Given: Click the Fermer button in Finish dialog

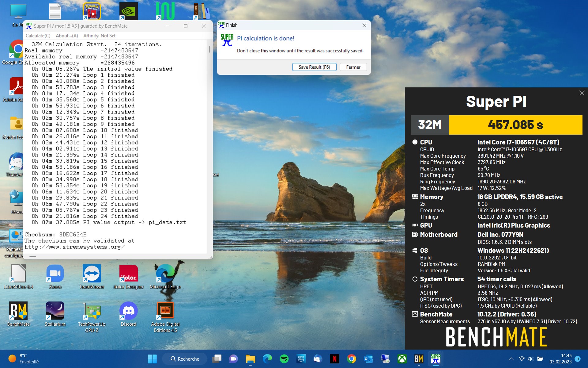Looking at the screenshot, I should pos(353,67).
